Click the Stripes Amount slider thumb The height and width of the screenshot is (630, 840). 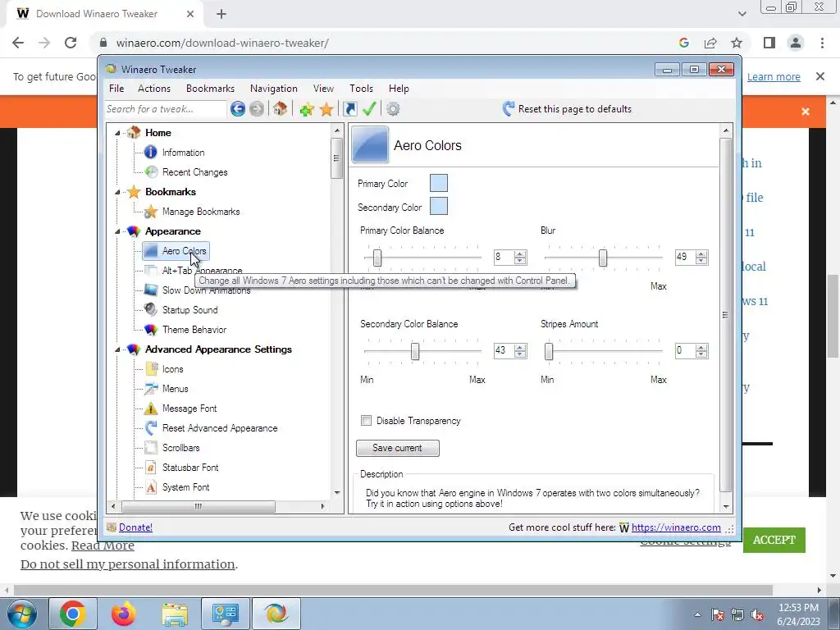(x=549, y=351)
